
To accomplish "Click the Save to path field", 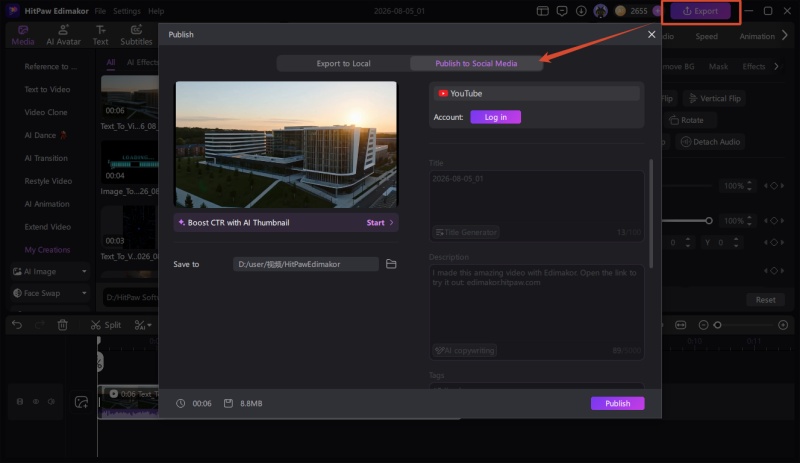I will click(306, 264).
